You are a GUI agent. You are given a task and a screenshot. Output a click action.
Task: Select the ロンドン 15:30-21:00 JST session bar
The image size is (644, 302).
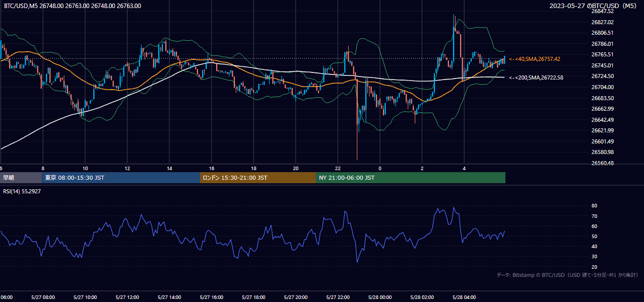tap(258, 178)
